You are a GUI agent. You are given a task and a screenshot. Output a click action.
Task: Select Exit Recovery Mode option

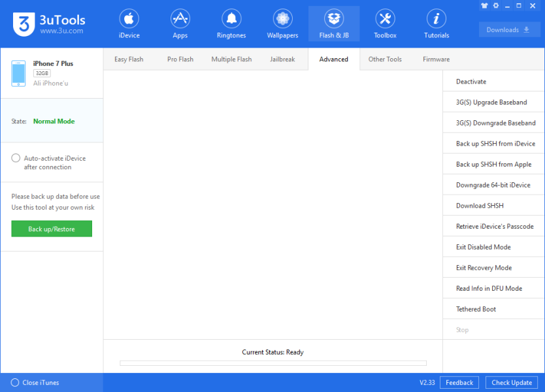484,268
